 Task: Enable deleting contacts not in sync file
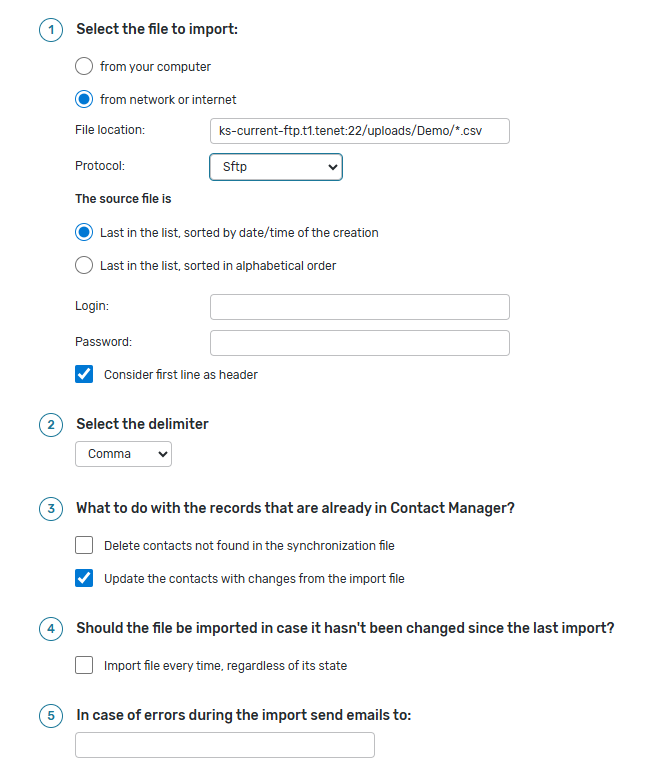[x=84, y=546]
